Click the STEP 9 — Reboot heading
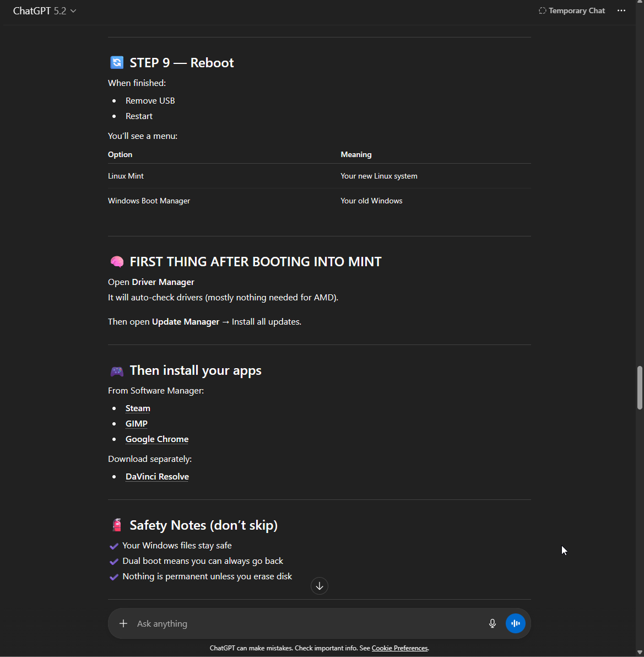This screenshot has width=644, height=657. click(x=182, y=62)
